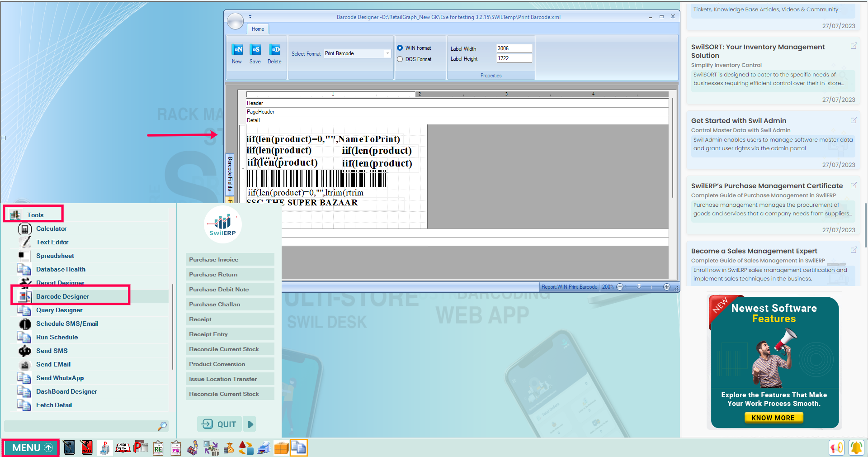Click the PE clipboard icon in bottom toolbar

pos(176,447)
